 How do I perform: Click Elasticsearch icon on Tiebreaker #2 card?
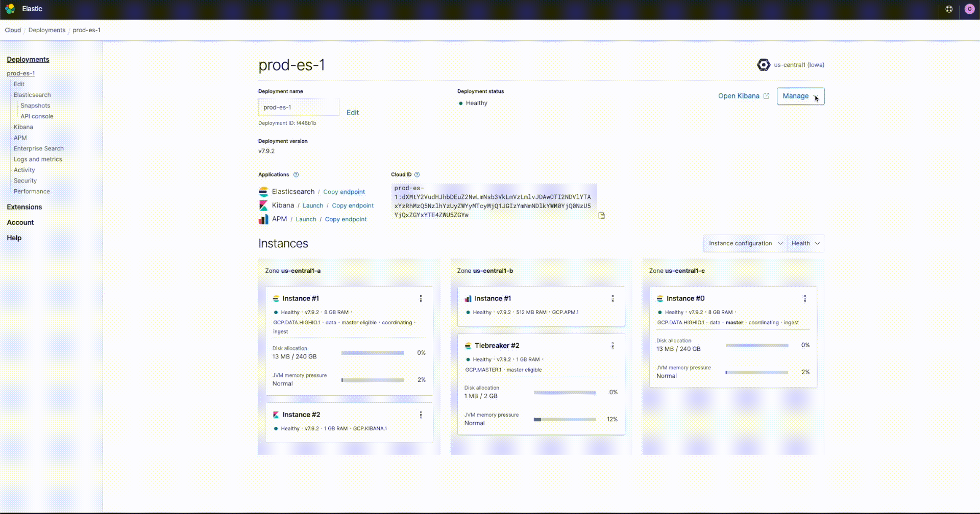tap(468, 346)
